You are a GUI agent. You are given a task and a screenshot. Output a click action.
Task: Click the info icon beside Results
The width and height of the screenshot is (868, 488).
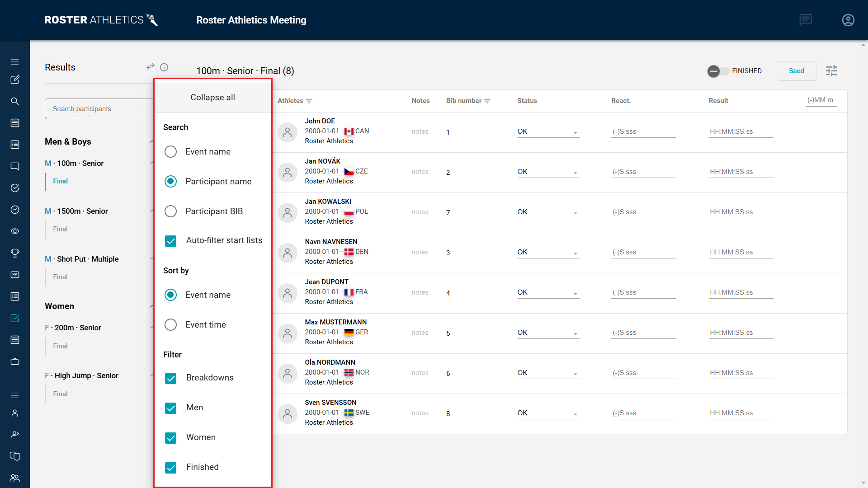point(164,67)
